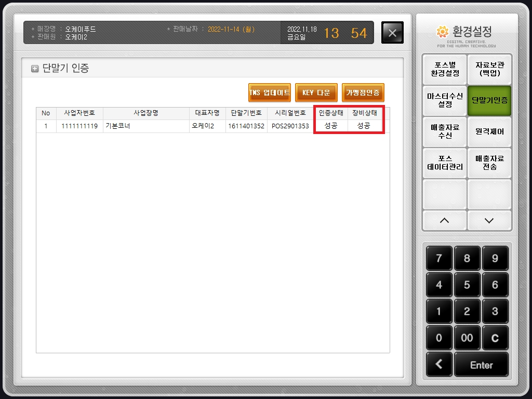Open 포스 데이터관리 menu
532x399 pixels.
[445, 163]
